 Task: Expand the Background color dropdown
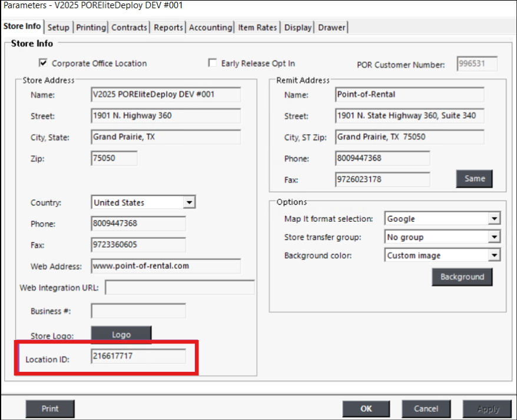[494, 256]
